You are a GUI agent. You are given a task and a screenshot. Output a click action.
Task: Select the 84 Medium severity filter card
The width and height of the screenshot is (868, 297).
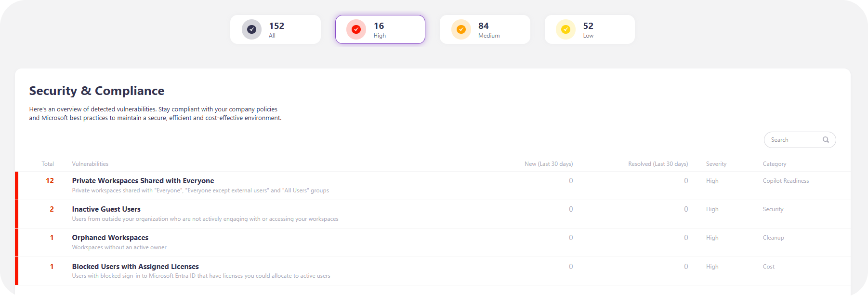click(x=485, y=29)
